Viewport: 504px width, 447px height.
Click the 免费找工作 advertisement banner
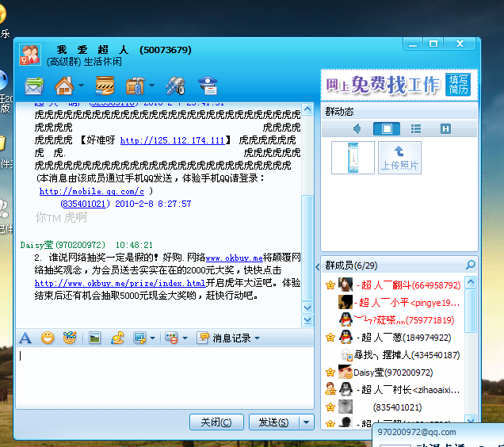click(399, 85)
